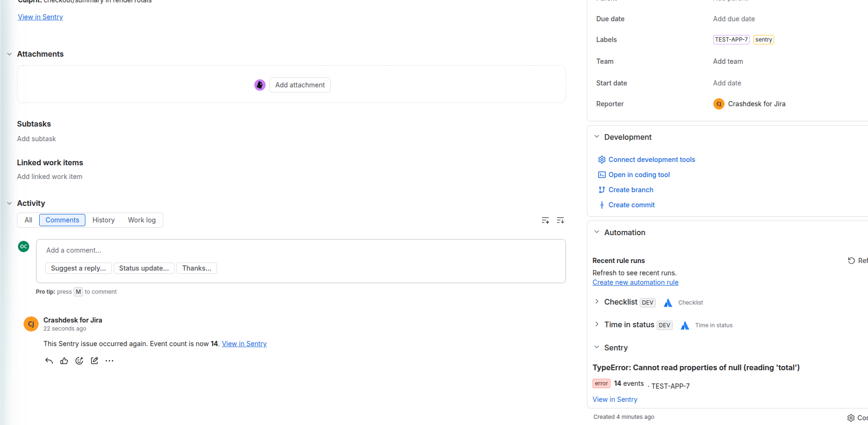The height and width of the screenshot is (425, 868).
Task: Click Open in coding tool
Action: (639, 175)
